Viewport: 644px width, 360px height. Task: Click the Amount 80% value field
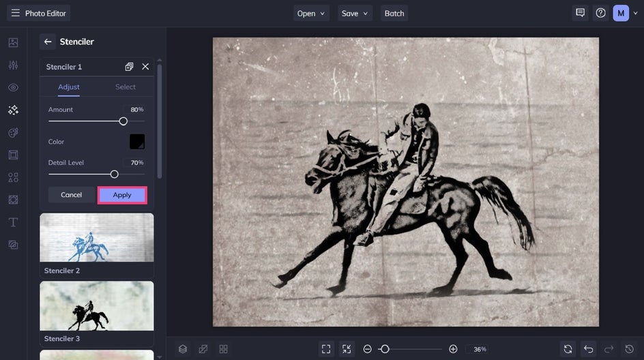click(x=134, y=110)
